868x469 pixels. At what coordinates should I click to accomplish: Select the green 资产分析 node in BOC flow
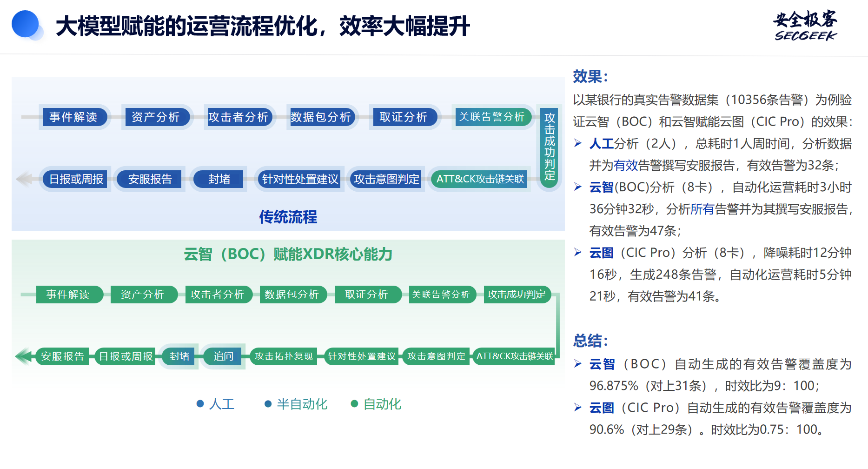[x=144, y=295]
